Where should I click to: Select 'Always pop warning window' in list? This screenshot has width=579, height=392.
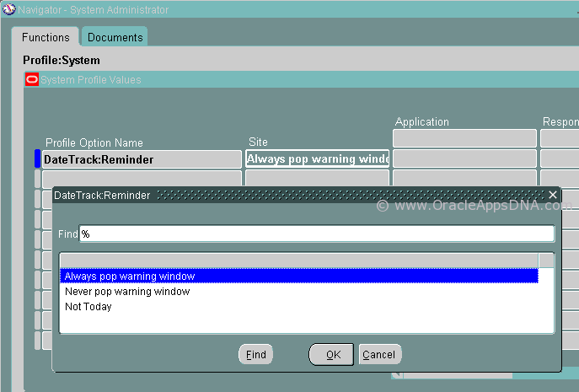tap(298, 276)
